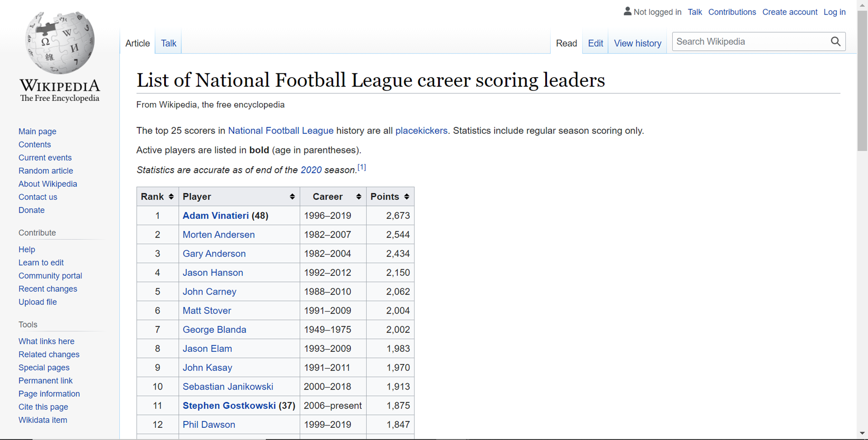Click the vertical scrollbar thumb

click(x=862, y=81)
